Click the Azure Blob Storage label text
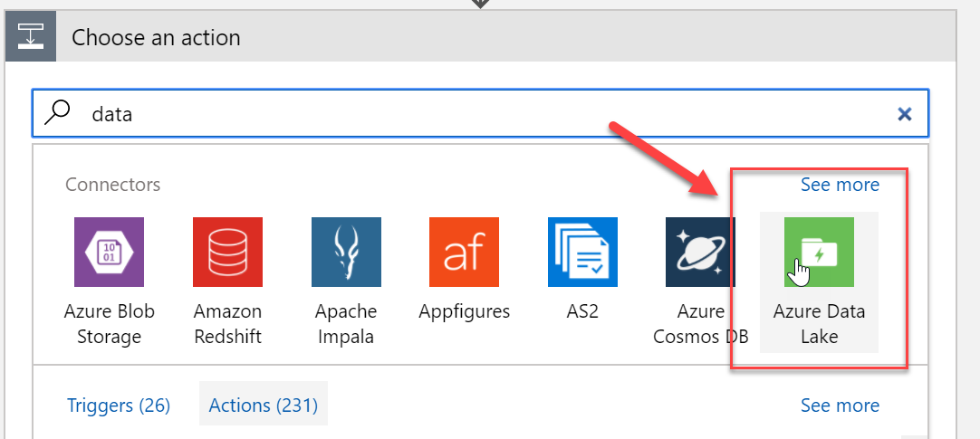Viewport: 980px width, 439px height. click(x=109, y=324)
